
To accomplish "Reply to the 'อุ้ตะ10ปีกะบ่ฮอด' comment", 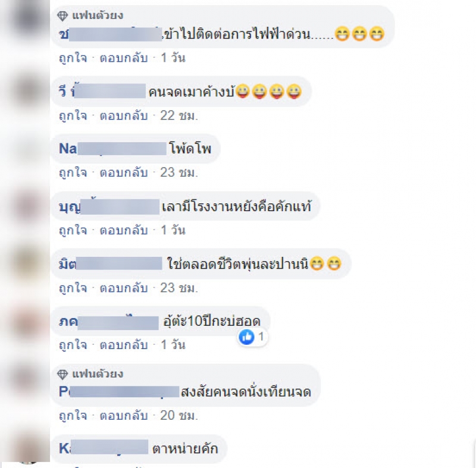I will (124, 345).
